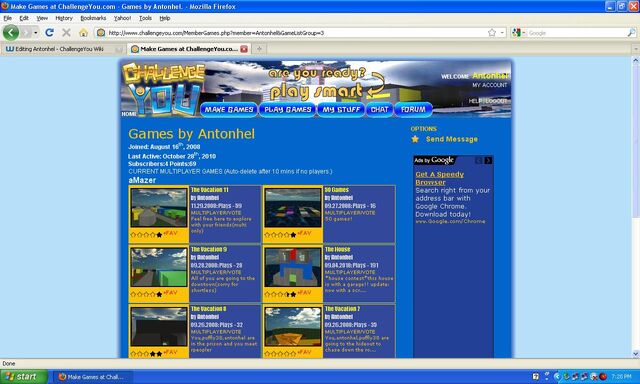Image resolution: width=640 pixels, height=384 pixels.
Task: Open The House game title
Action: click(x=338, y=249)
